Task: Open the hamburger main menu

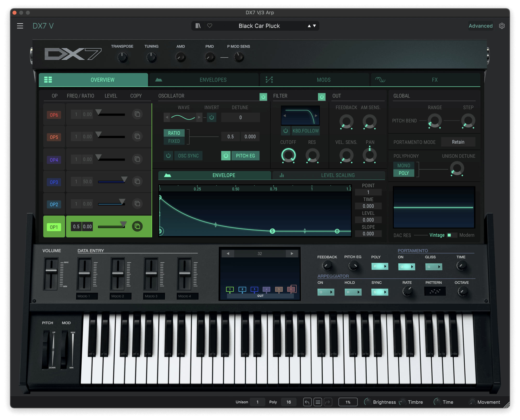Action: point(20,26)
